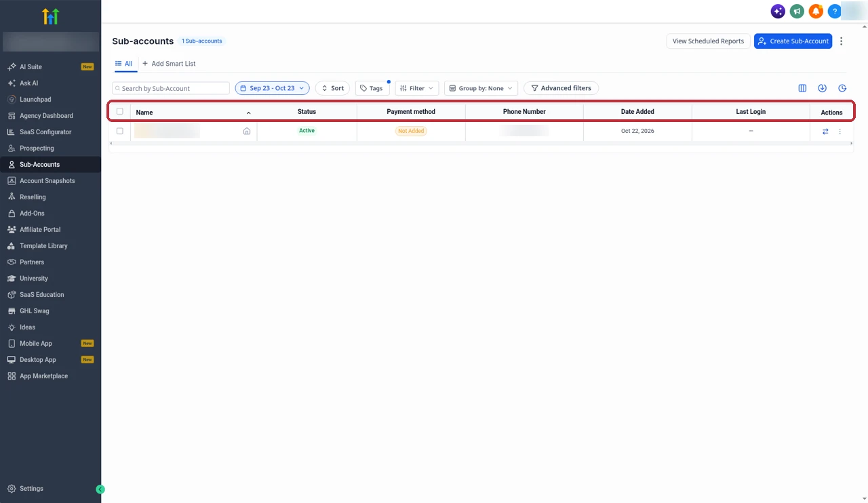This screenshot has width=868, height=503.
Task: Click the University graduation cap icon
Action: coord(12,279)
